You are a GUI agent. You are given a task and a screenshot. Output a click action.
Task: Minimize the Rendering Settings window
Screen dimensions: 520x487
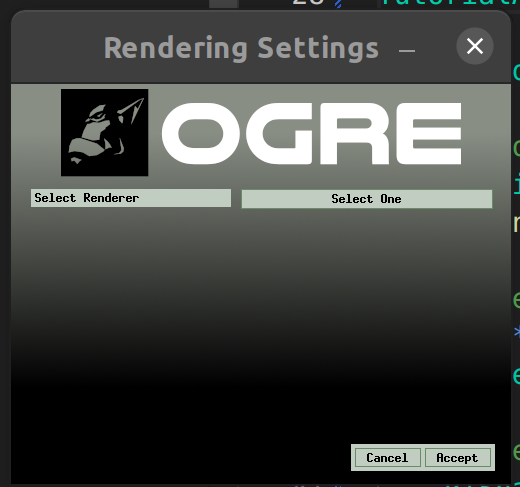pos(407,51)
